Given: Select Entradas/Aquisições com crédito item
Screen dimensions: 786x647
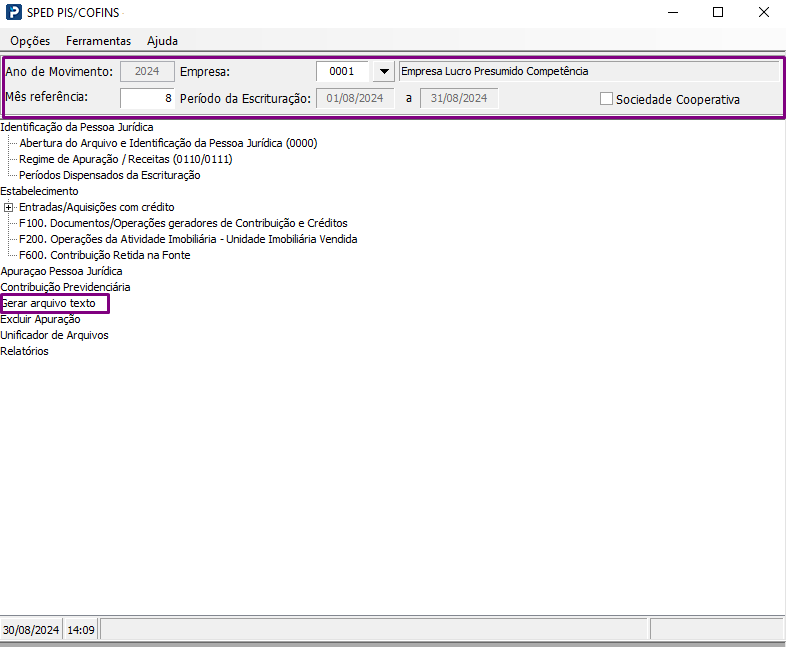Looking at the screenshot, I should [97, 207].
